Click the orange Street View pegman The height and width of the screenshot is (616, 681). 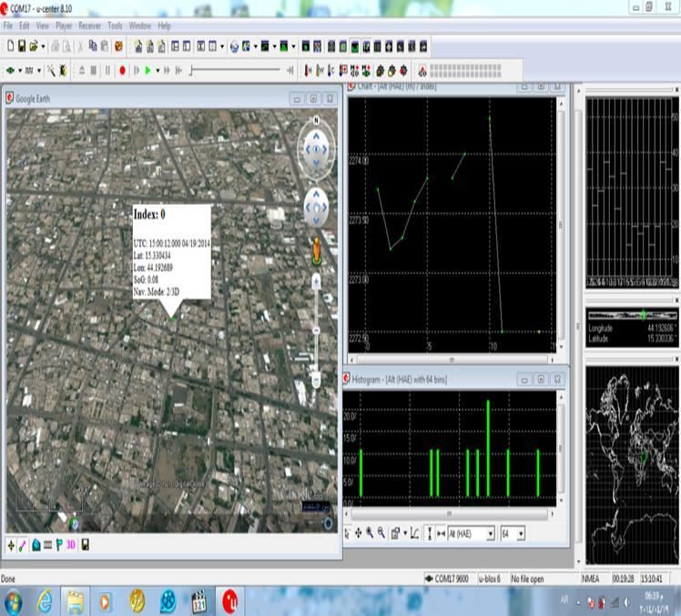click(317, 251)
